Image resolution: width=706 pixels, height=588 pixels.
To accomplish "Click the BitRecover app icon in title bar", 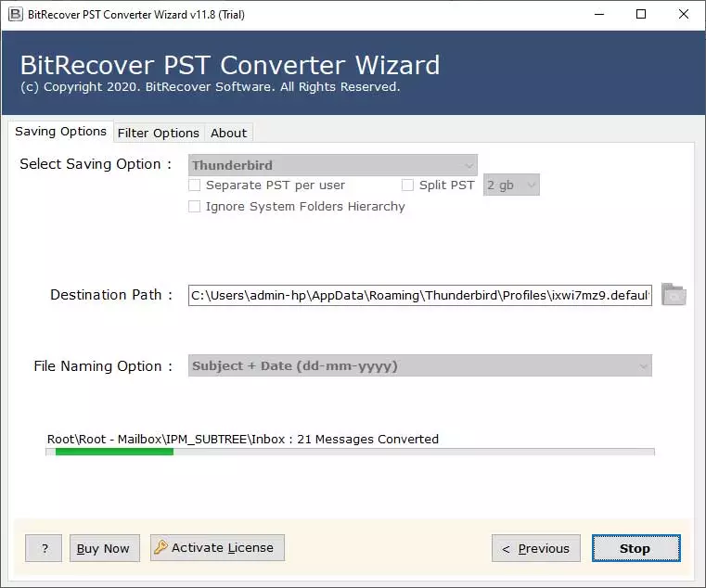I will (15, 15).
